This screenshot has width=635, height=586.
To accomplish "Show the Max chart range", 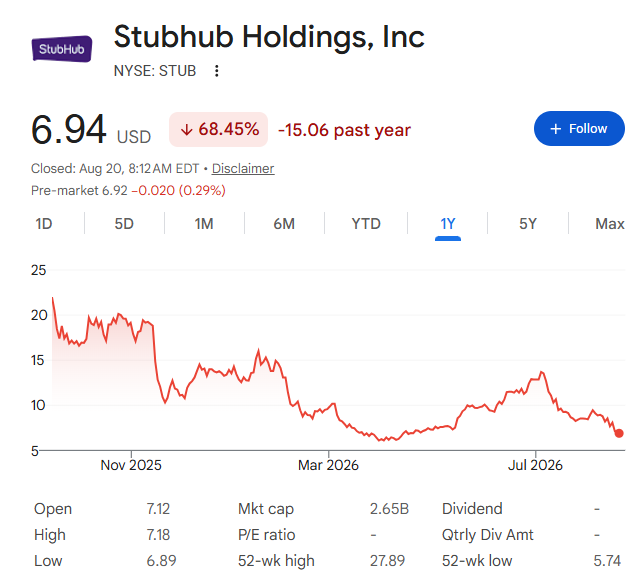I will pyautogui.click(x=610, y=224).
